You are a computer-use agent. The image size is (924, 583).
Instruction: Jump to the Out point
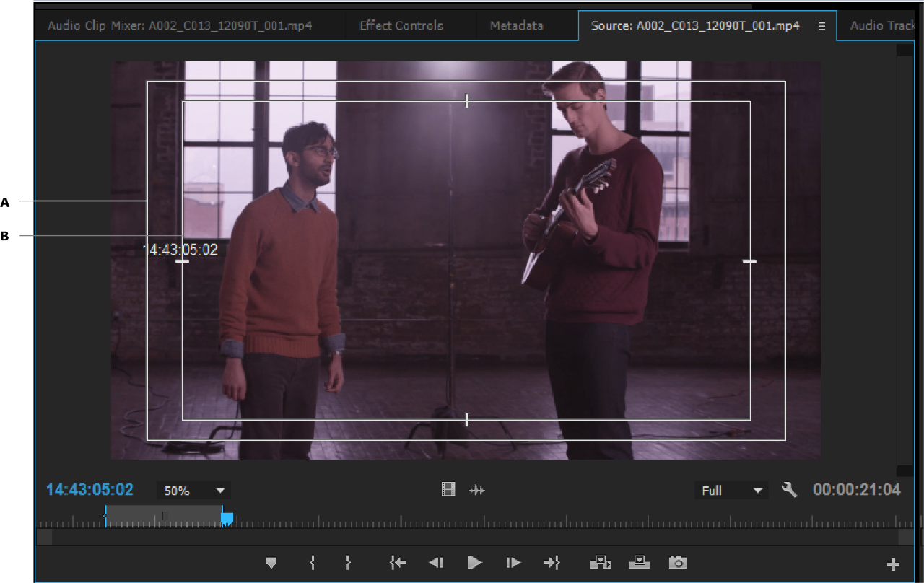pyautogui.click(x=552, y=563)
